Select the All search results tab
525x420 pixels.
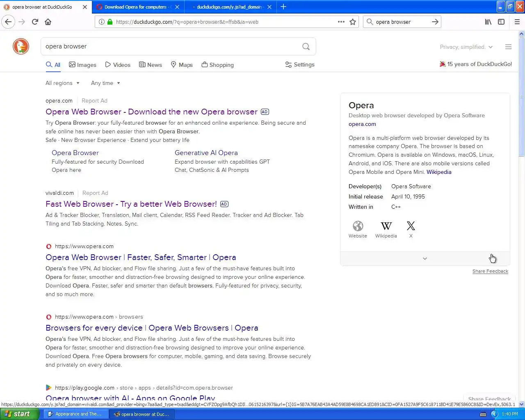click(53, 65)
